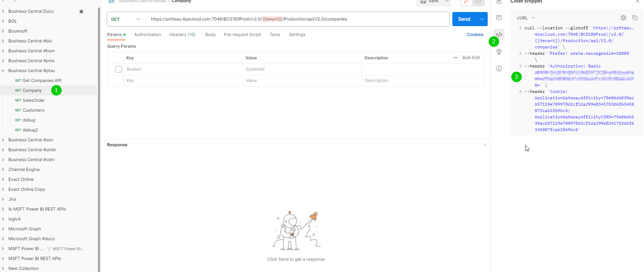The image size is (644, 272).
Task: Open code snippet settings gear
Action: click(x=623, y=18)
